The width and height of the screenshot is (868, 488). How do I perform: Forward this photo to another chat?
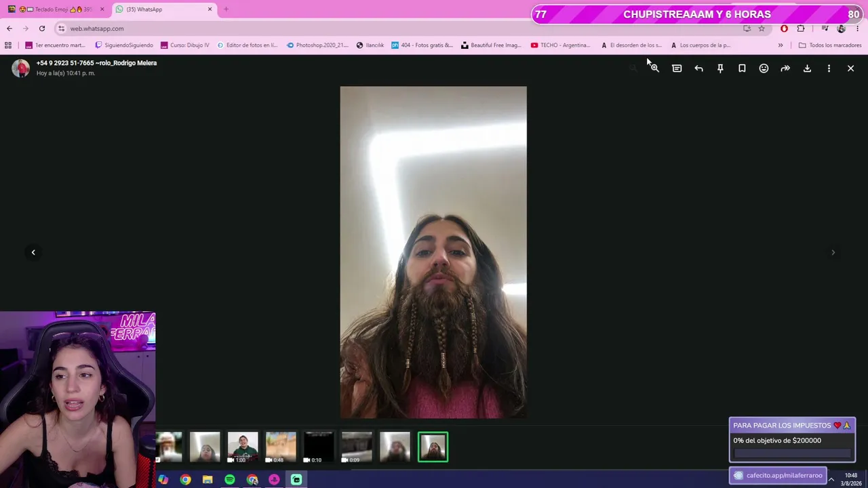tap(785, 68)
